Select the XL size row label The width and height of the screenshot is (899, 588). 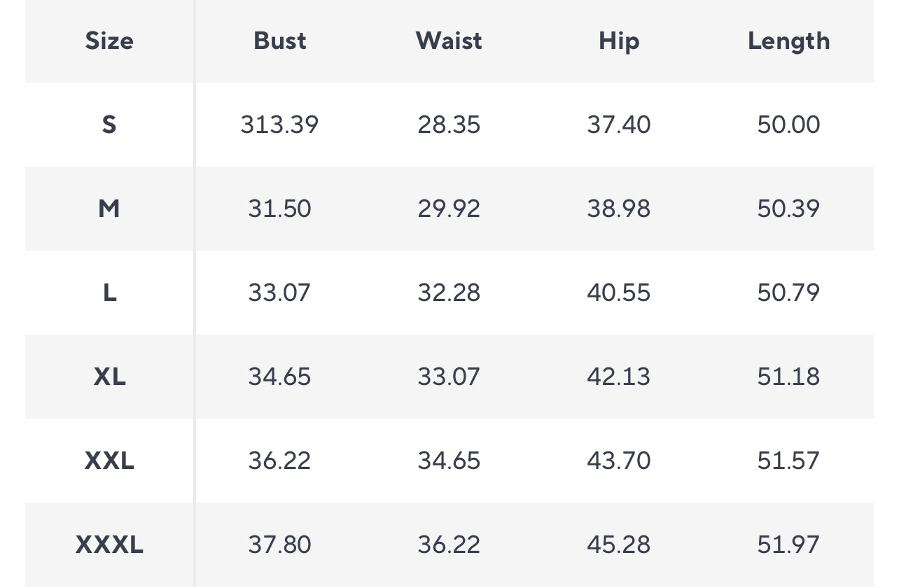109,377
